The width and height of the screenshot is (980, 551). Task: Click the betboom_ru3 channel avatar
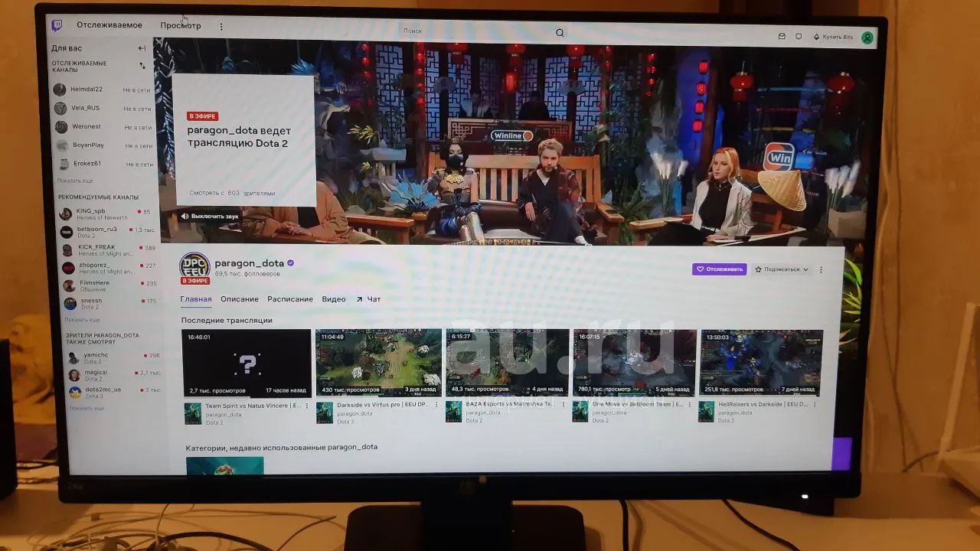point(67,232)
